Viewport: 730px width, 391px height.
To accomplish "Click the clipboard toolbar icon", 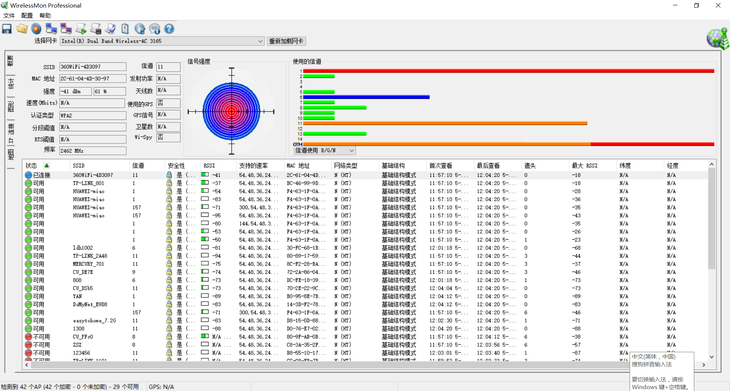I will coord(125,29).
